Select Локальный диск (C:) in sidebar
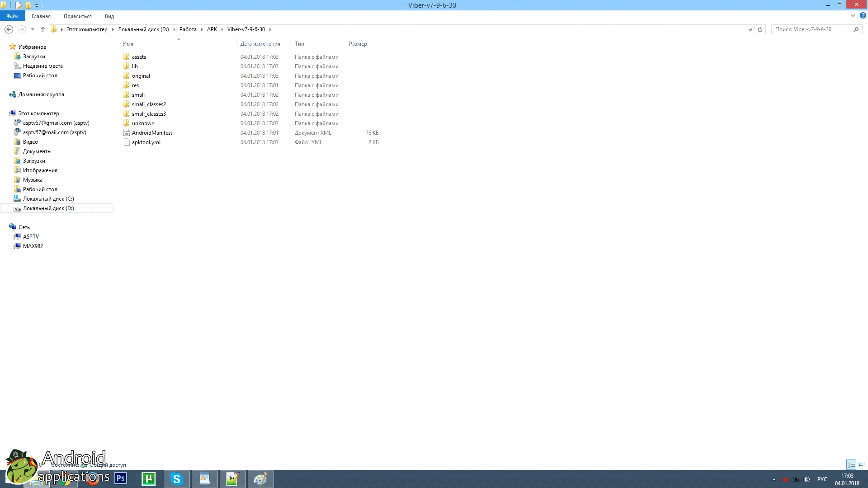 (48, 199)
